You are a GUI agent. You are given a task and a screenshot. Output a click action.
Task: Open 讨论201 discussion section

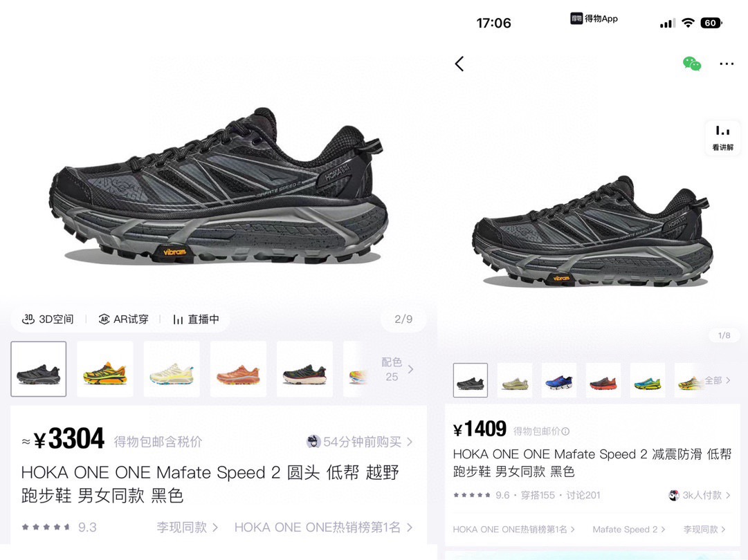tap(583, 495)
